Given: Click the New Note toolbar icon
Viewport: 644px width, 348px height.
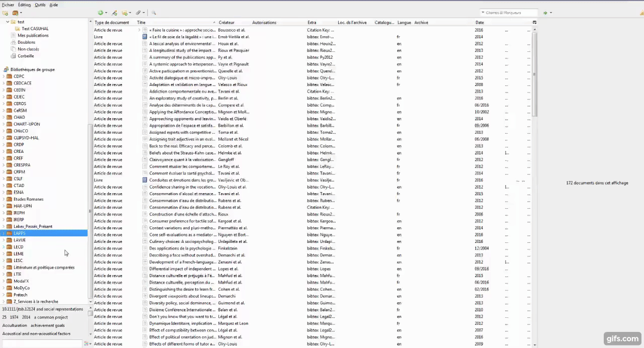Looking at the screenshot, I should 125,13.
